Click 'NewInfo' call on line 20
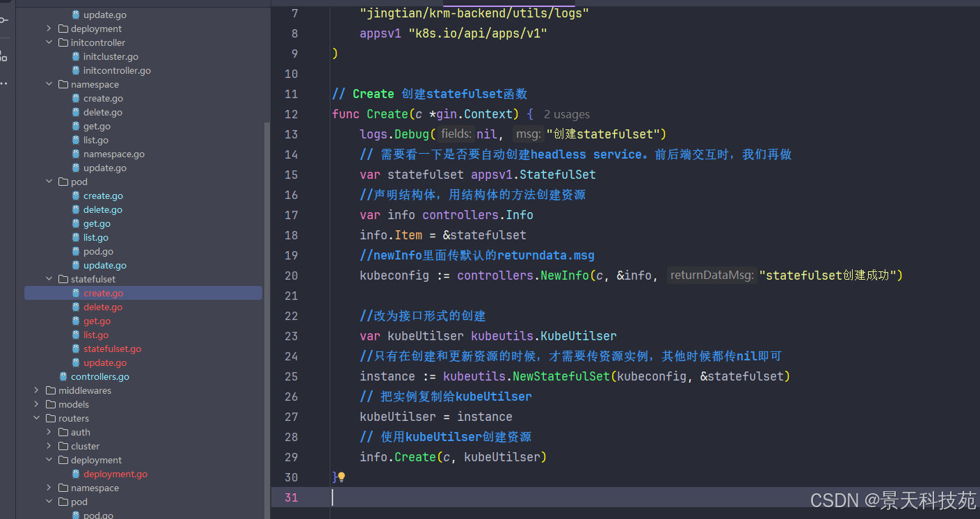 point(565,276)
